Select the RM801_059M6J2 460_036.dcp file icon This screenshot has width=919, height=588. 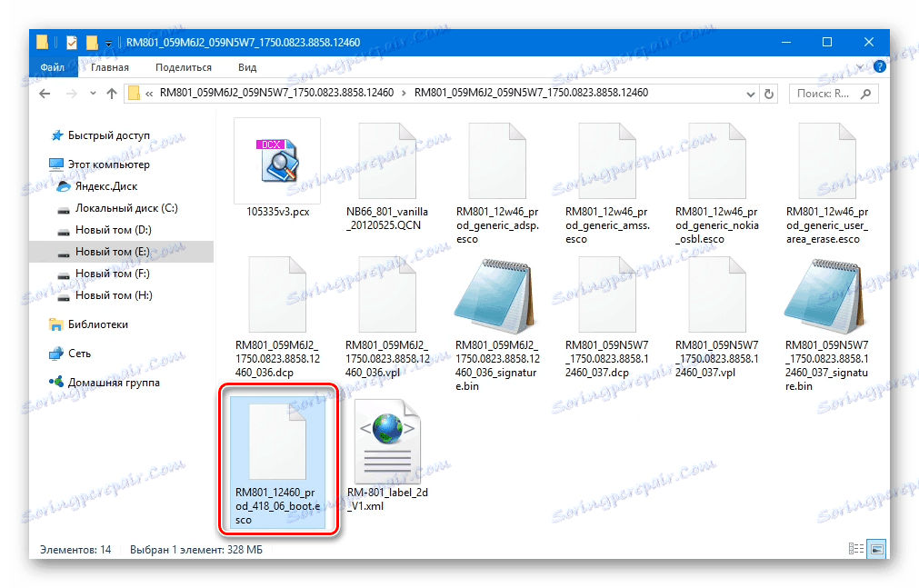click(277, 294)
